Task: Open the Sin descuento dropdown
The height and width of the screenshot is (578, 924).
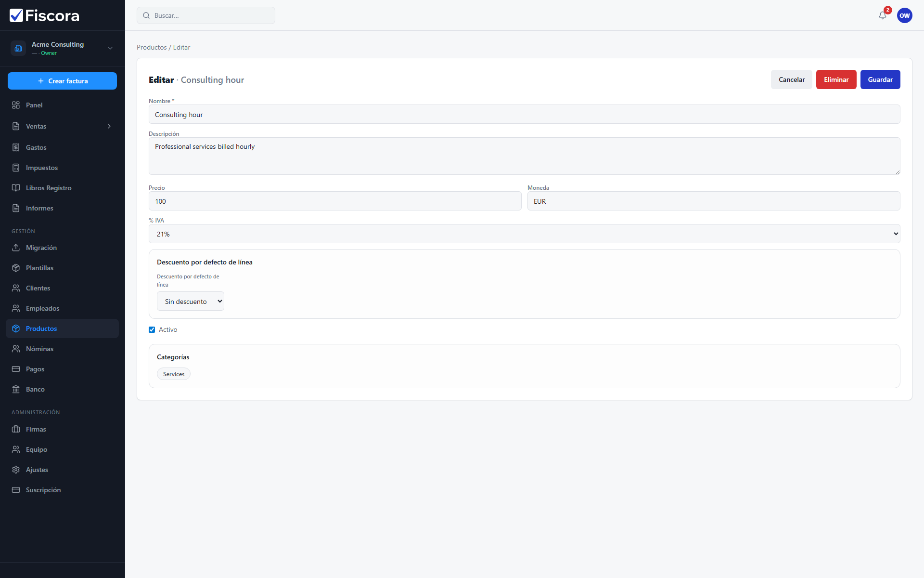Action: [191, 301]
